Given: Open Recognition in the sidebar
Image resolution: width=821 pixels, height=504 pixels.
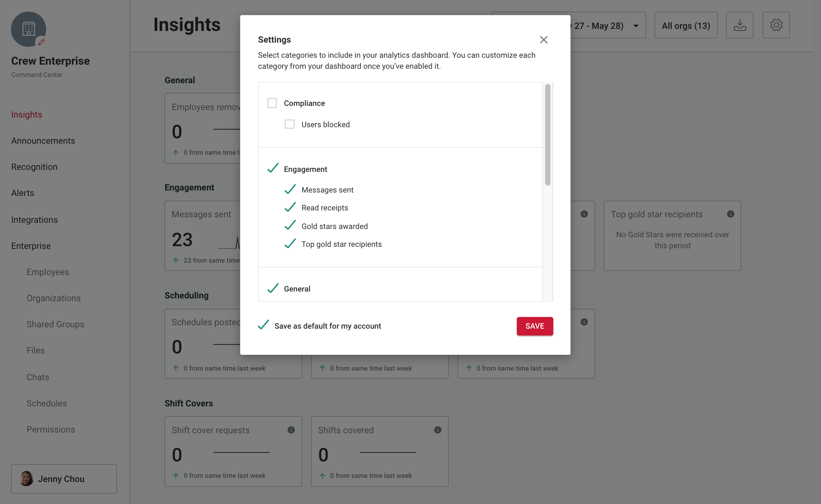Looking at the screenshot, I should pyautogui.click(x=34, y=167).
